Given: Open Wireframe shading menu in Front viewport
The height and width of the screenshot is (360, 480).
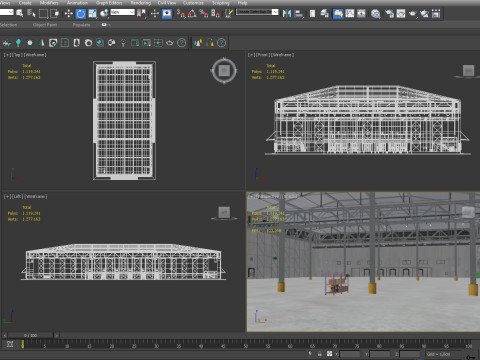Looking at the screenshot, I should click(x=282, y=55).
